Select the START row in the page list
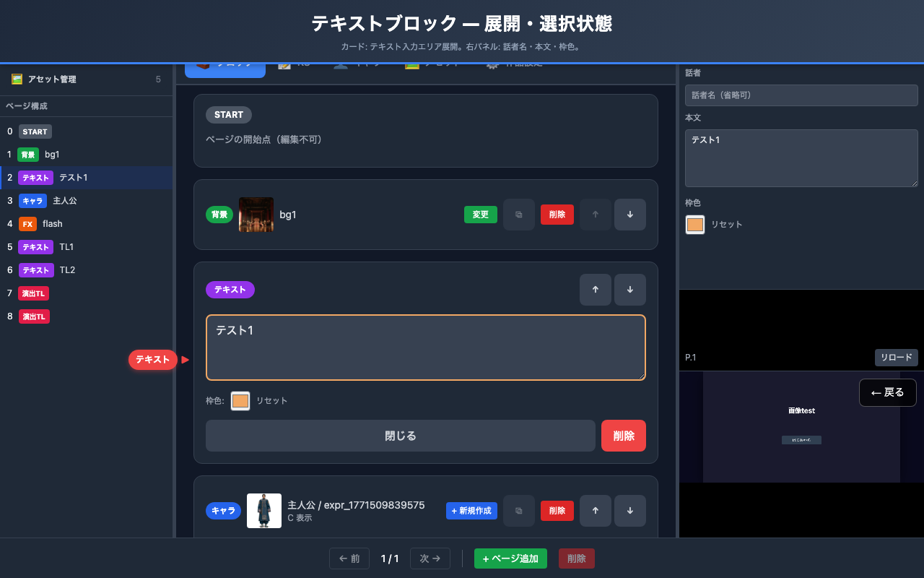 (x=86, y=131)
